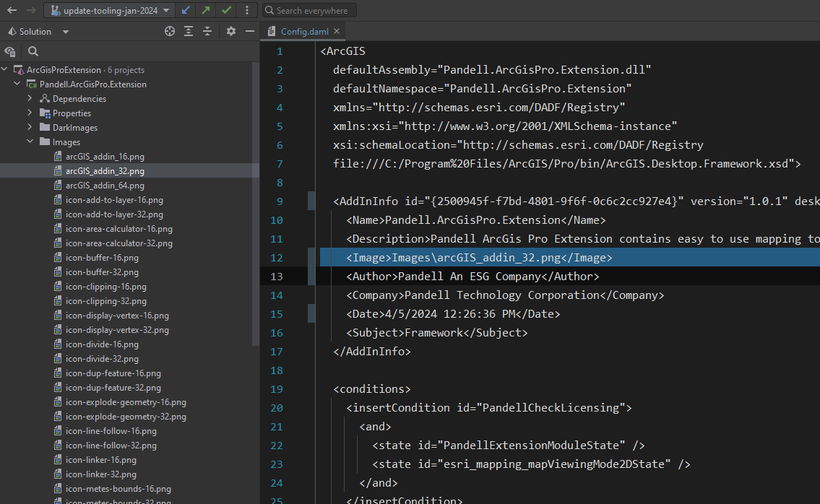Viewport: 820px width, 504px height.
Task: Expand the DarkImages folder
Action: pos(30,127)
